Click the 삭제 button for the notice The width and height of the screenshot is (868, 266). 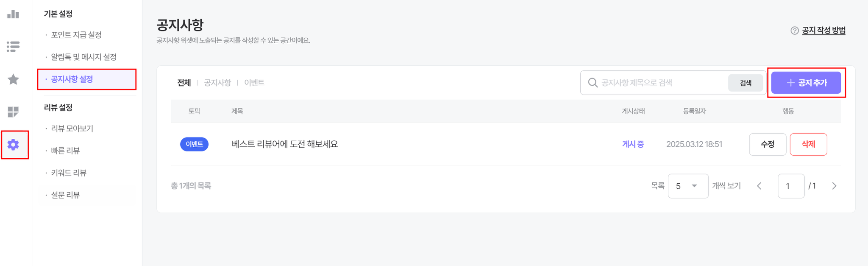tap(808, 144)
